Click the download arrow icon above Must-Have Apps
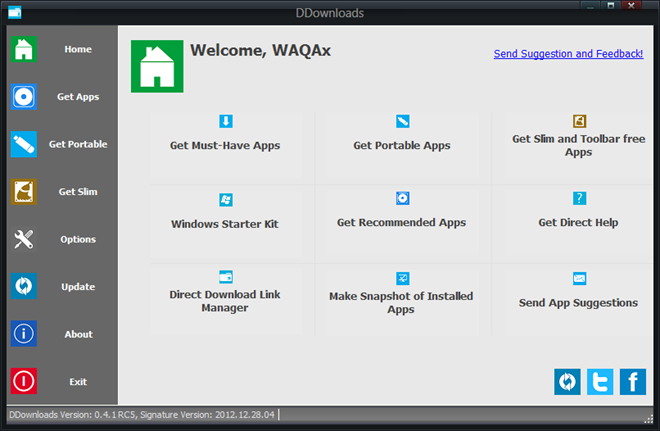This screenshot has height=431, width=660. 226,121
